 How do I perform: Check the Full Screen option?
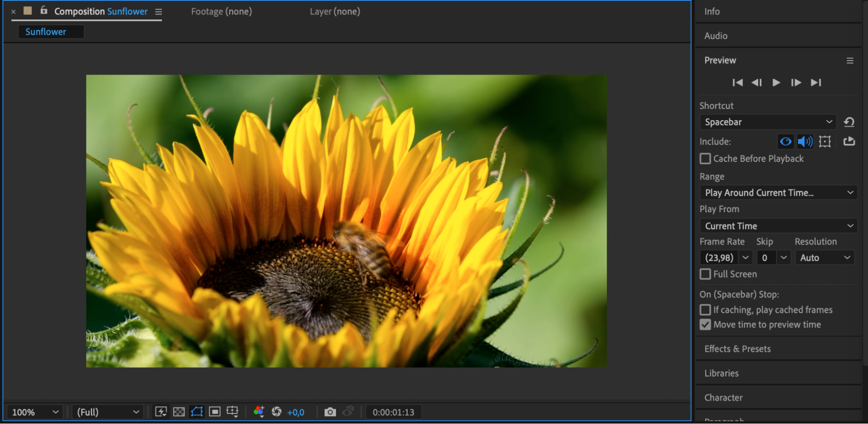tap(706, 274)
